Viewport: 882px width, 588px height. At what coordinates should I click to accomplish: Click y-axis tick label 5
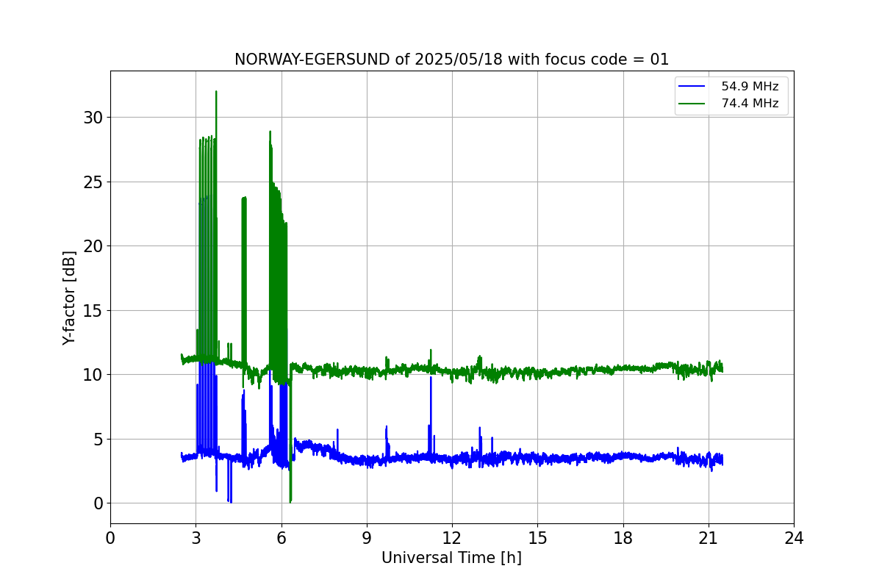(x=98, y=439)
